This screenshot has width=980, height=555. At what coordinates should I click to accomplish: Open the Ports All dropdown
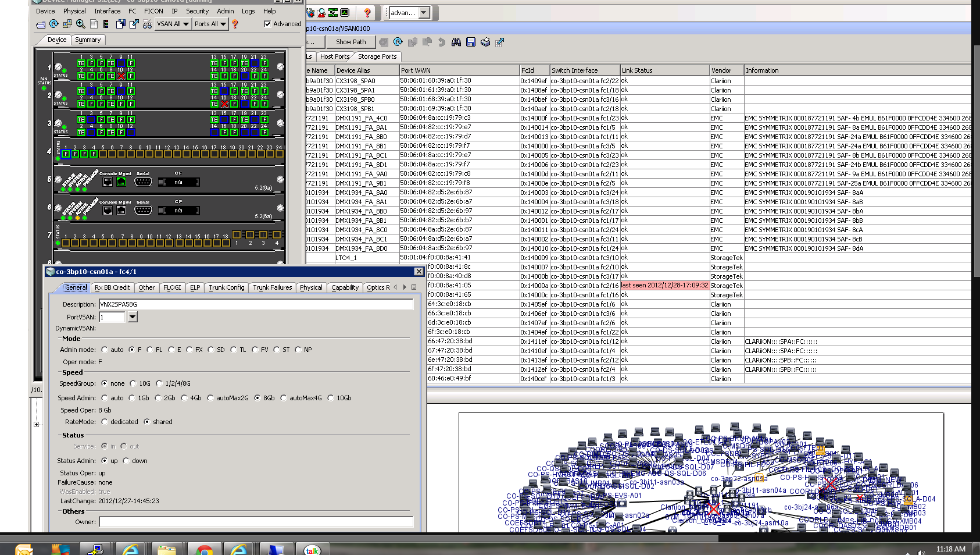(x=210, y=24)
